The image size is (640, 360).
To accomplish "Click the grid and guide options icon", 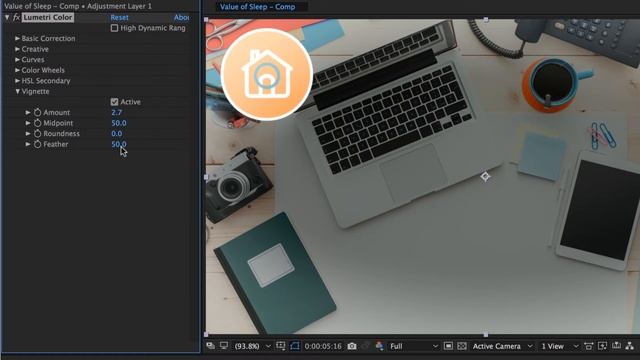I will click(281, 346).
